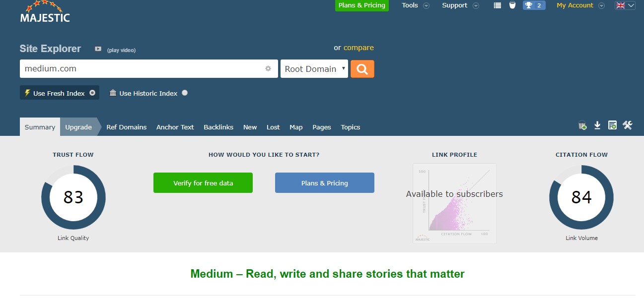Follow the compare link

coord(358,48)
